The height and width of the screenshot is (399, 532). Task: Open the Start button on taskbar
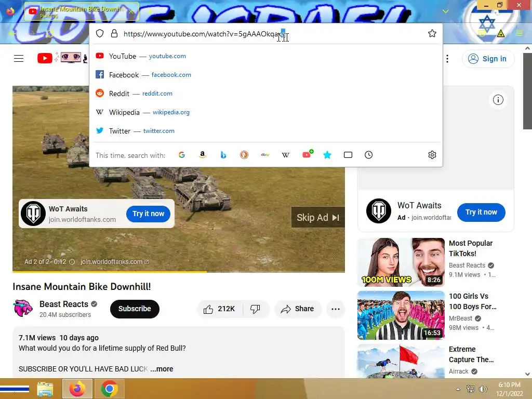tap(15, 389)
